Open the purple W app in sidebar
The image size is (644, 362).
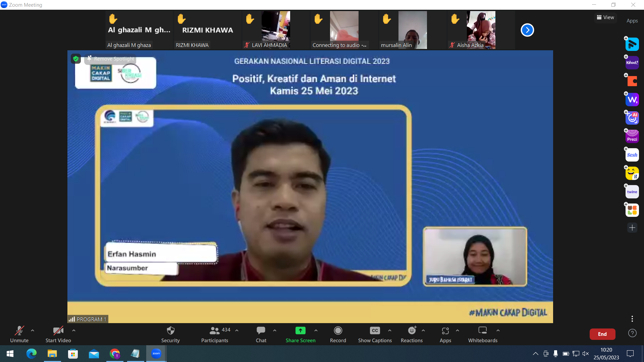pos(632,100)
